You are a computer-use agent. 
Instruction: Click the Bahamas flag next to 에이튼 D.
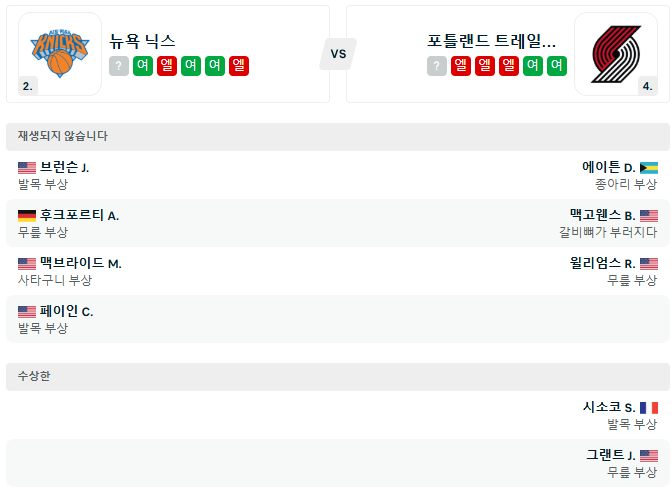coord(649,168)
